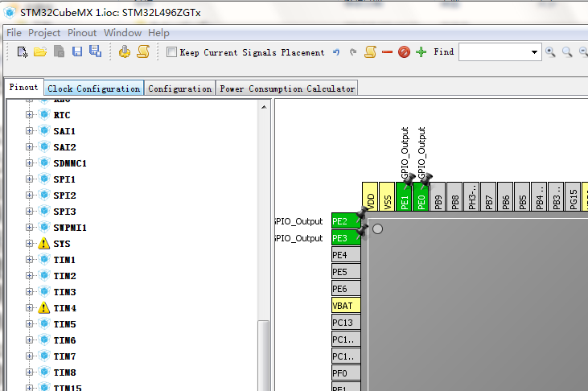Click the STM32CubeMX title bar logo
Image resolution: width=588 pixels, height=391 pixels.
10,12
